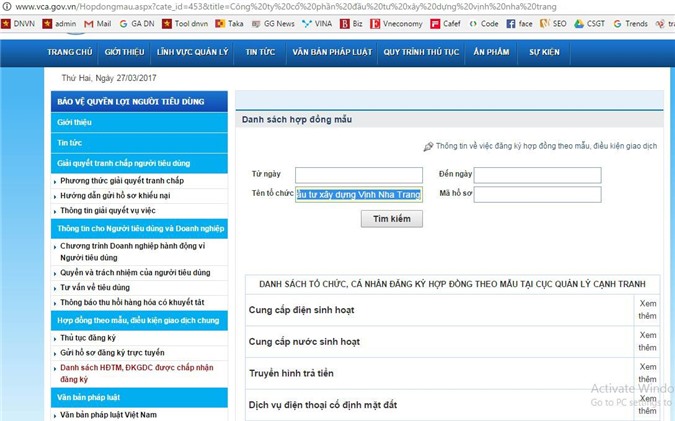Open the DNVN bookmark
Screen dimensions: 675x421
pos(18,23)
